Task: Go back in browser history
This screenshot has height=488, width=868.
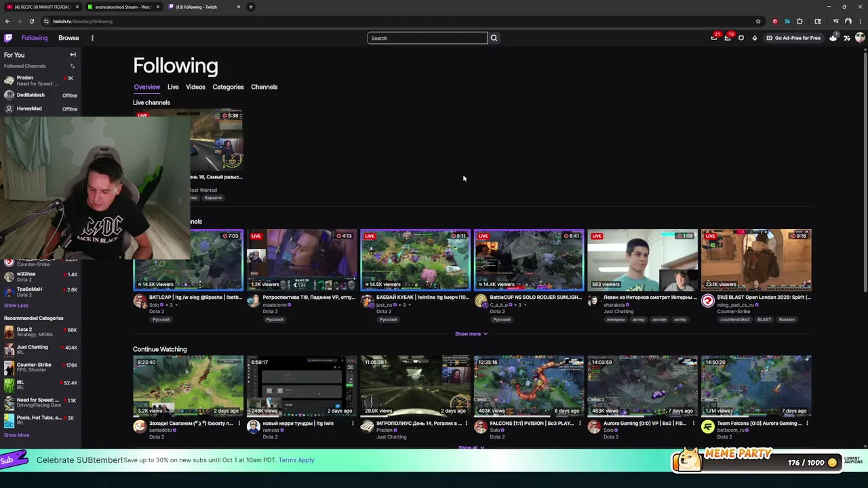Action: pyautogui.click(x=7, y=21)
